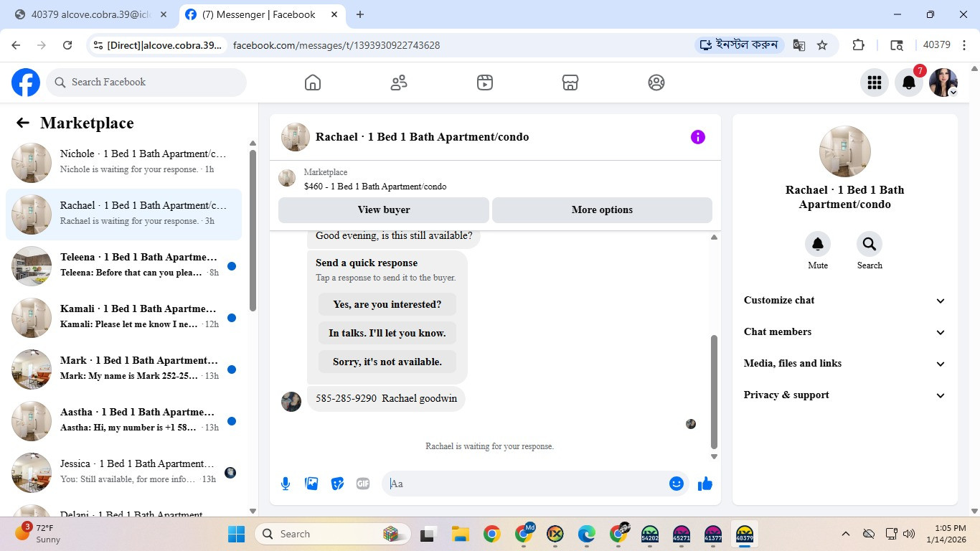Click the install app button in address bar
The image size is (980, 551).
[x=739, y=45]
